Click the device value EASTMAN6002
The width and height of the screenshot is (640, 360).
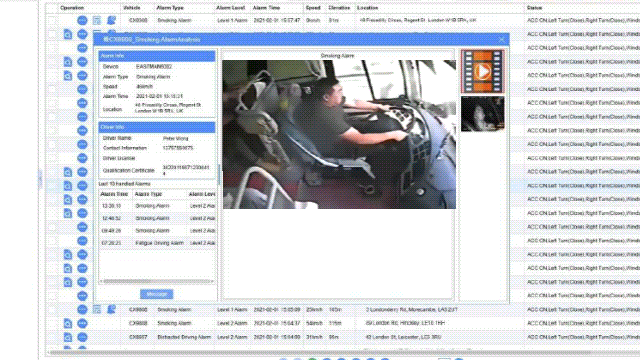click(154, 67)
